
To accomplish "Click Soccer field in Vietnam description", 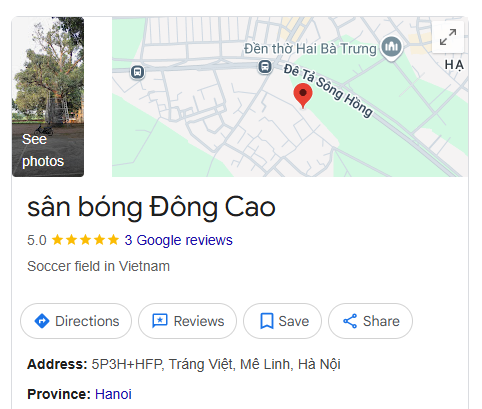I will click(99, 266).
